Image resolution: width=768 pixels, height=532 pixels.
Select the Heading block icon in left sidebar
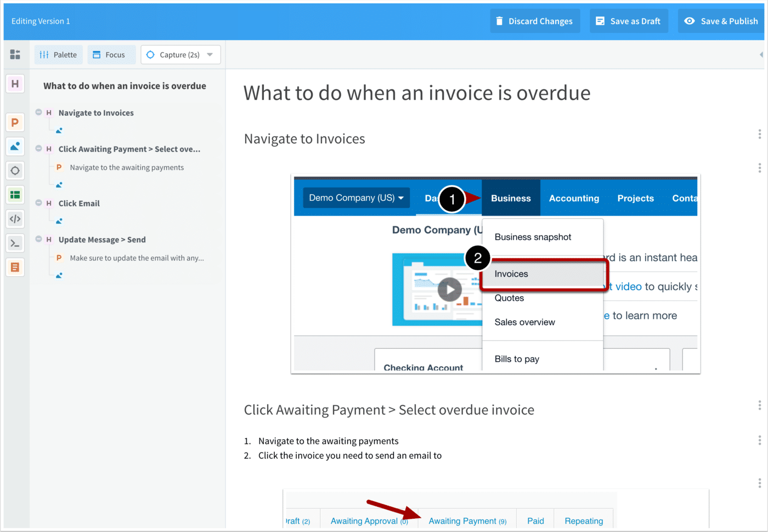[15, 83]
